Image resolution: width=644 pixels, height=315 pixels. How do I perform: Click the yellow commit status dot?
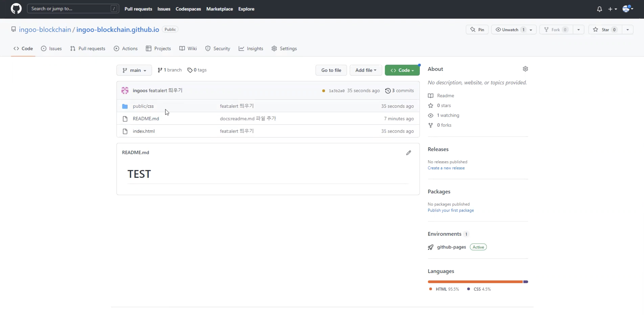[x=324, y=91]
